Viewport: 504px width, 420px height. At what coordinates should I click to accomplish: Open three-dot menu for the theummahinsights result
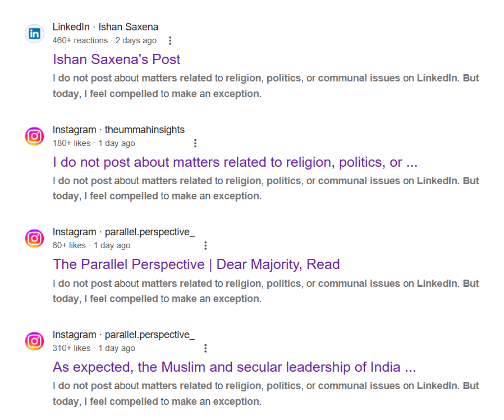pos(195,143)
